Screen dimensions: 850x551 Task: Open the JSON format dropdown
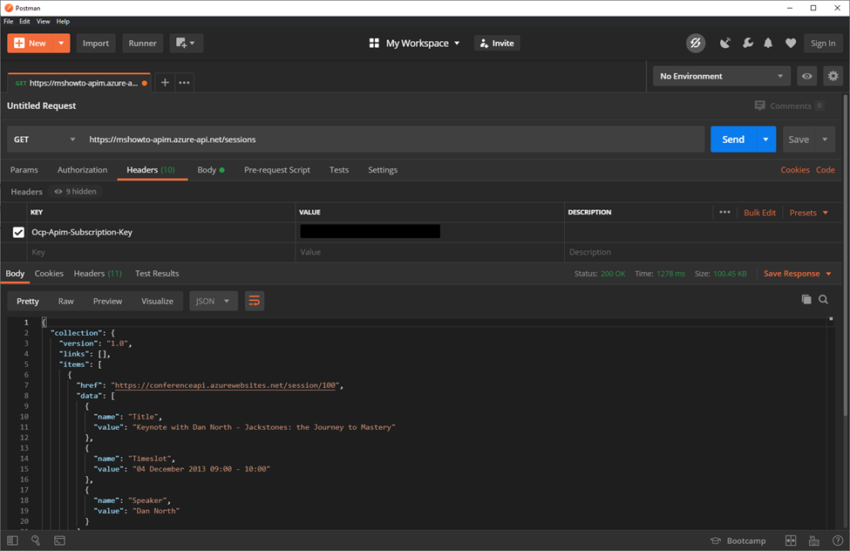point(213,301)
